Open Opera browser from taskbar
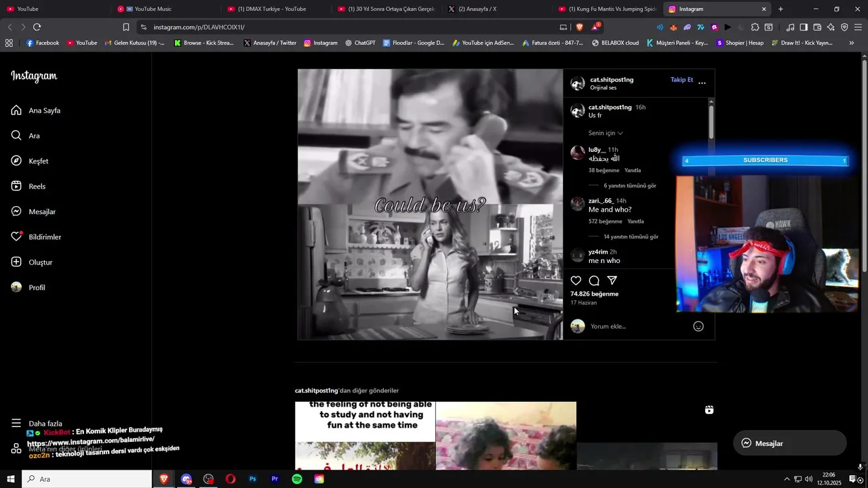The width and height of the screenshot is (868, 488). (231, 479)
